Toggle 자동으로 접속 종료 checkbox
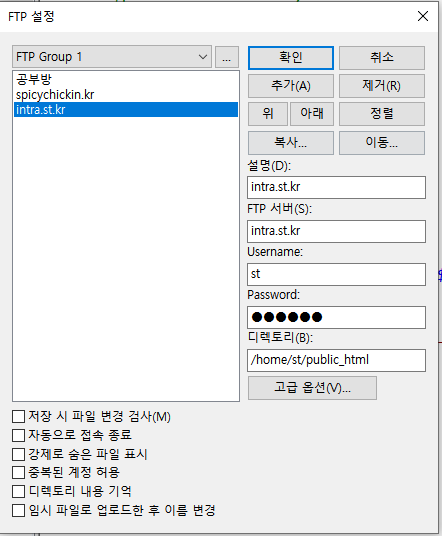 (x=18, y=436)
